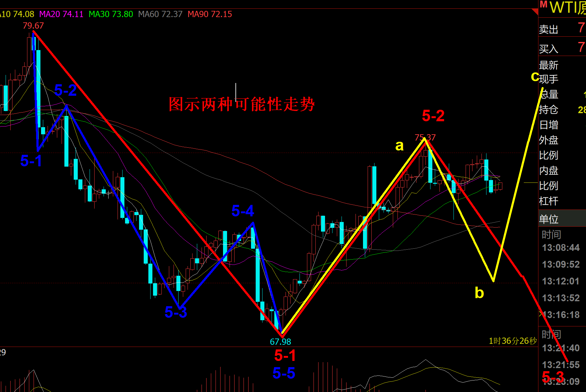Click the blue 5-5 wave label
The width and height of the screenshot is (586, 392).
(284, 373)
